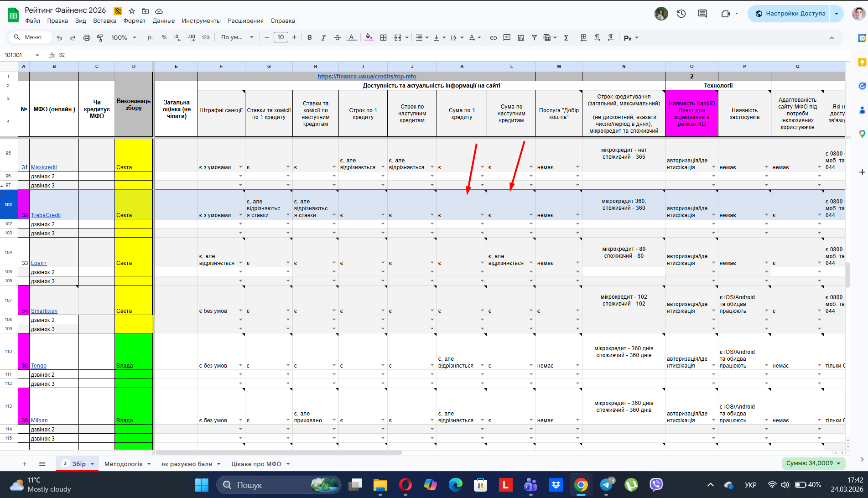Toggle strikethrough formatting

(x=338, y=38)
